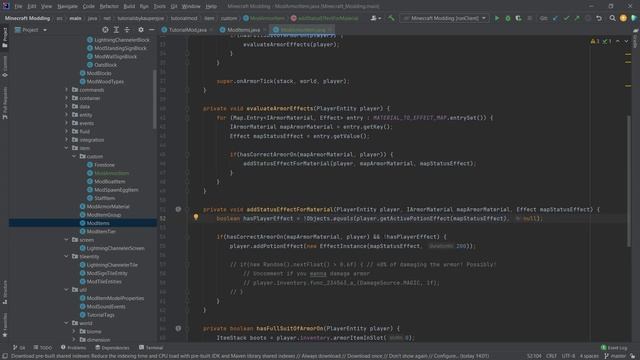Select ModSoundEvents in project tree

106,307
